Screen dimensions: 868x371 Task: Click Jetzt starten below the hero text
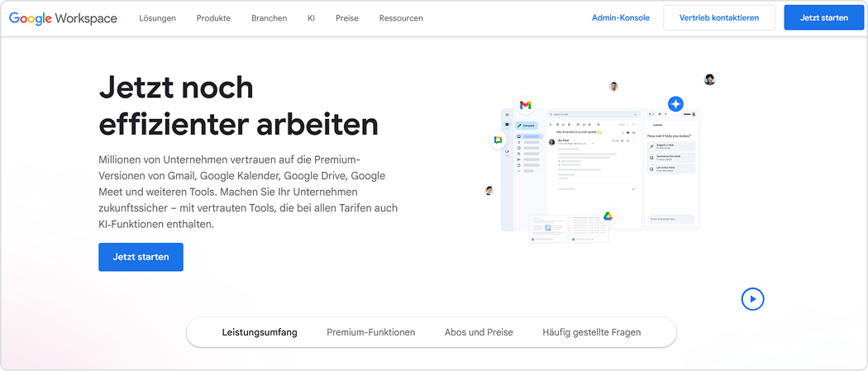pyautogui.click(x=141, y=257)
